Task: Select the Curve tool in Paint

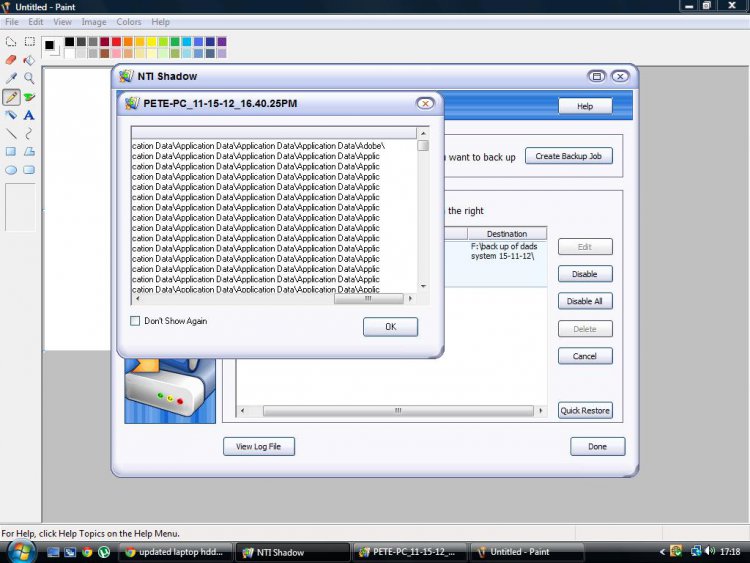Action: coord(30,133)
